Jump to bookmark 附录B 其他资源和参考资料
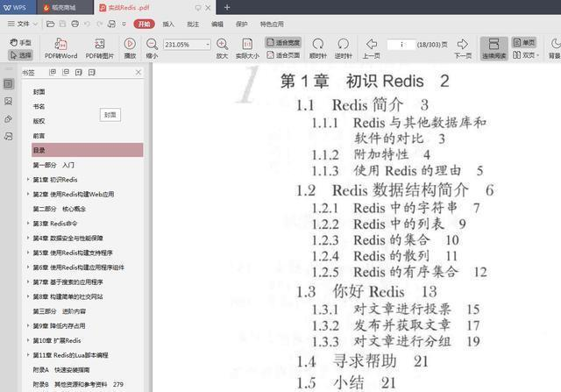The height and width of the screenshot is (392, 561). (x=78, y=384)
